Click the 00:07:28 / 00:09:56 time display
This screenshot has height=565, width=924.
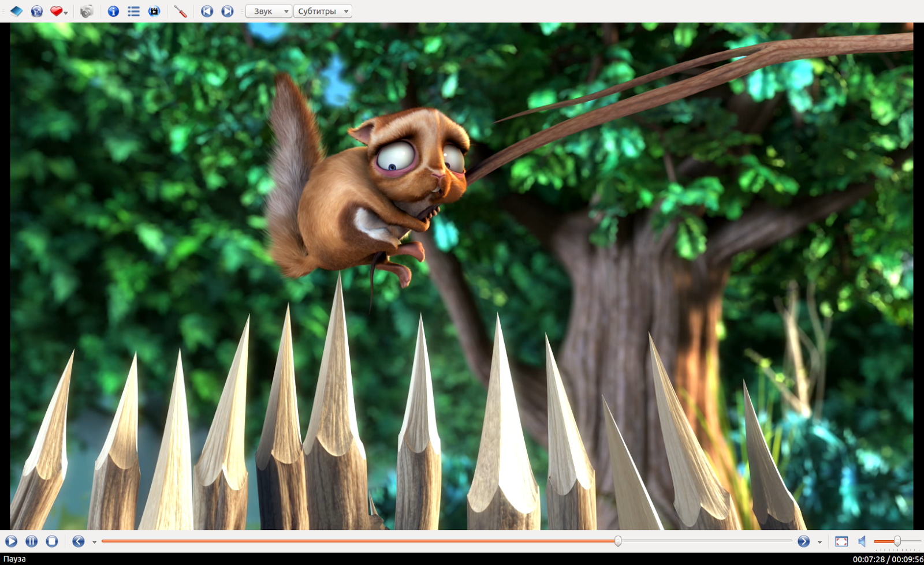click(x=888, y=559)
